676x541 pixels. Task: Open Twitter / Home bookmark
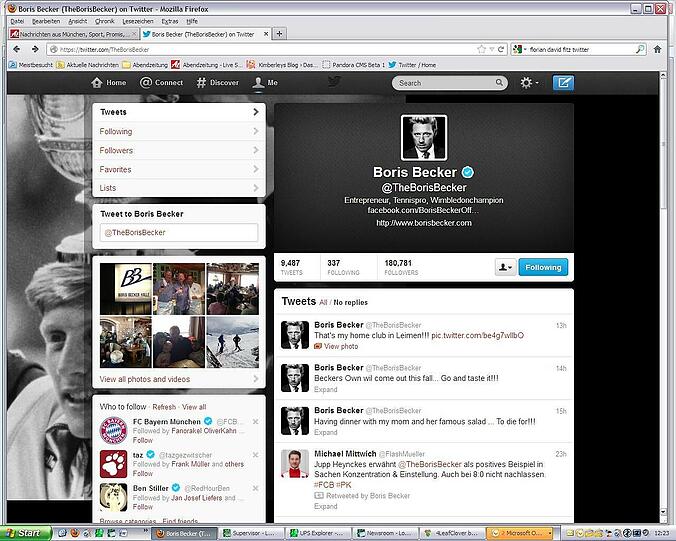pyautogui.click(x=412, y=65)
